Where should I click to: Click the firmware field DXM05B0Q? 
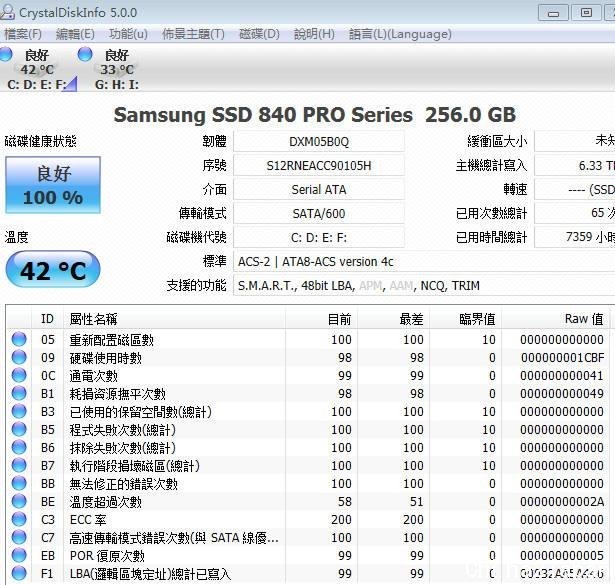[x=319, y=142]
